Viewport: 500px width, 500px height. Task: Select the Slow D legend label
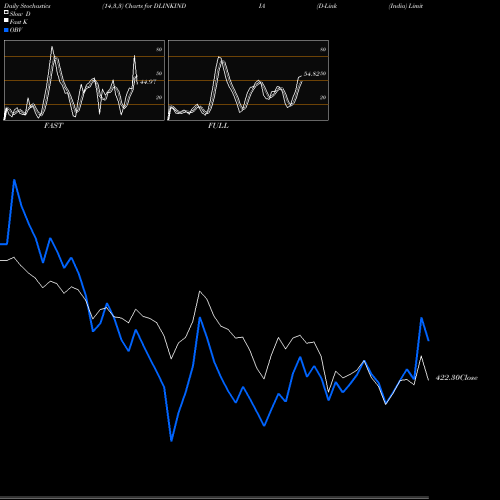tap(20, 14)
